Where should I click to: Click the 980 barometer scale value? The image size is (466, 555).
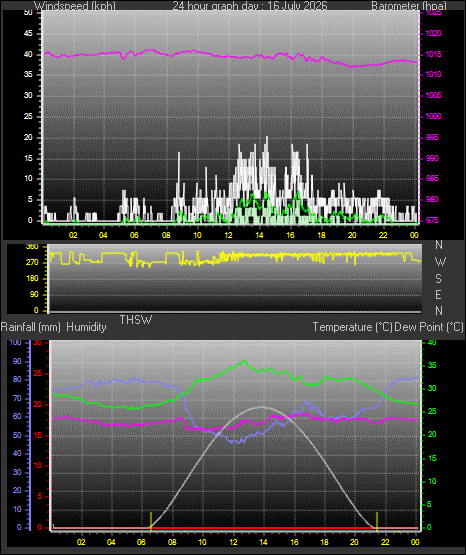coord(432,199)
